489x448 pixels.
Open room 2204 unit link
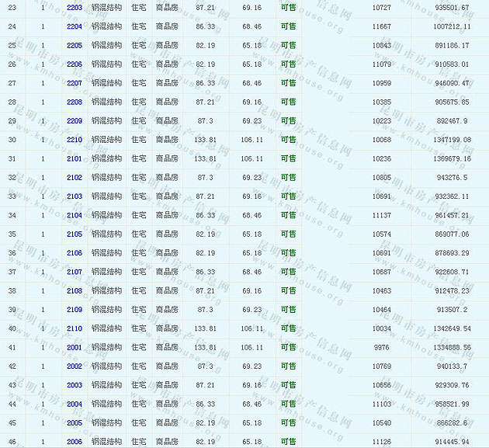tap(75, 26)
